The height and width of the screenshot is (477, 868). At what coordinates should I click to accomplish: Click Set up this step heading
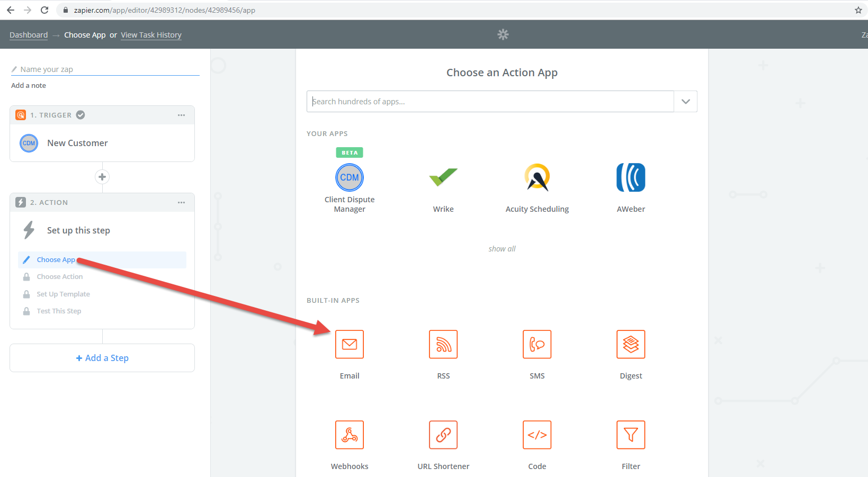tap(78, 230)
